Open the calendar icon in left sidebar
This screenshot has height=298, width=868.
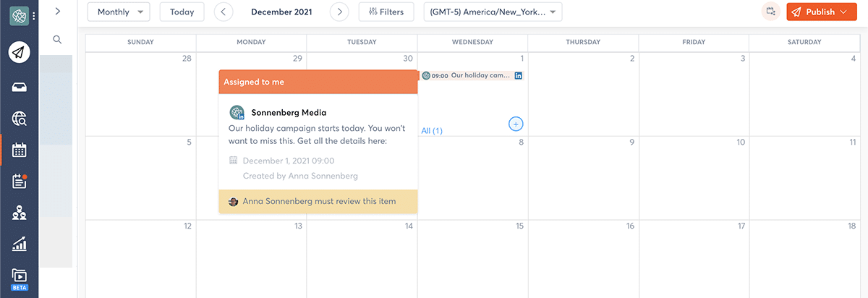[19, 150]
